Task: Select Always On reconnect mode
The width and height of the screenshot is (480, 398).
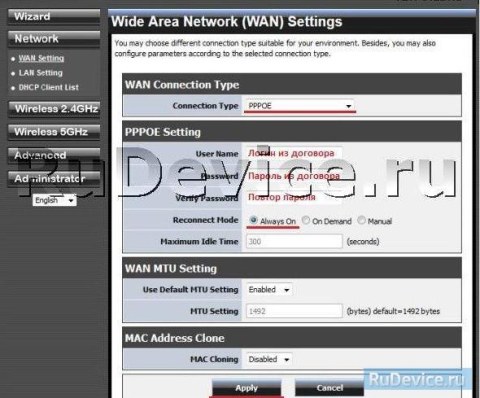Action: pyautogui.click(x=253, y=220)
